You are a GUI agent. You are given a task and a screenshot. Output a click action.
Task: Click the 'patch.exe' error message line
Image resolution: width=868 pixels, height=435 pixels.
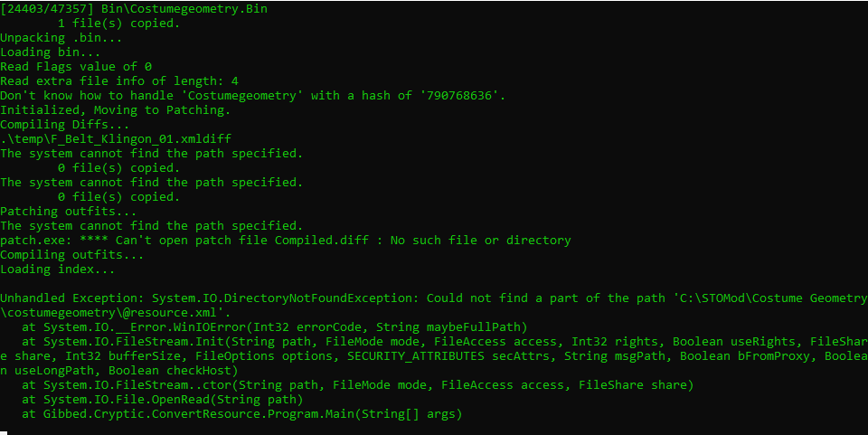[285, 240]
